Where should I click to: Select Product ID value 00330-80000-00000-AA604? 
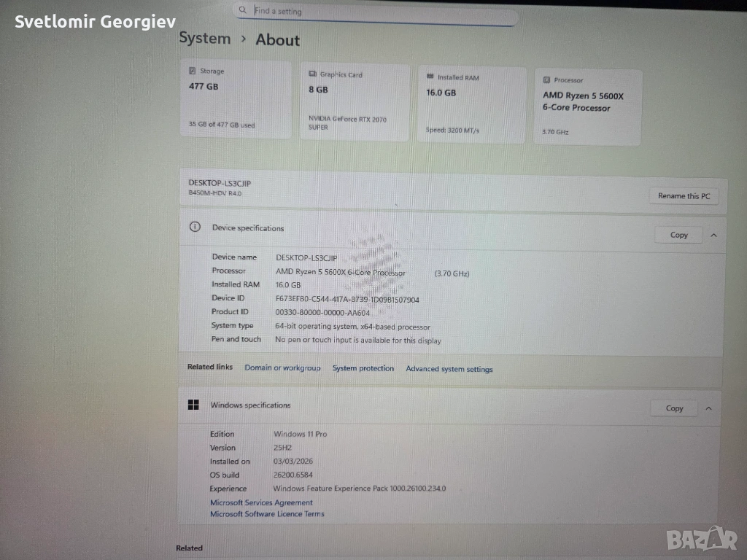click(x=322, y=313)
